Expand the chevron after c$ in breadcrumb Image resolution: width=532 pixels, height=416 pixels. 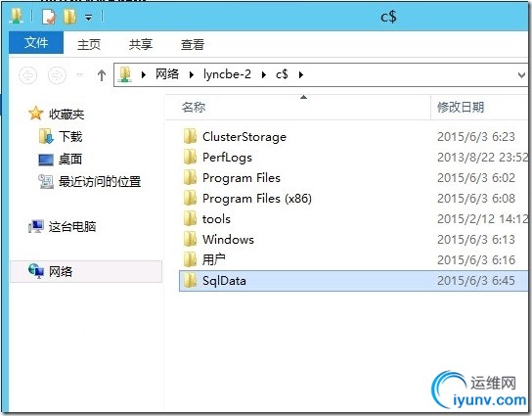point(301,74)
